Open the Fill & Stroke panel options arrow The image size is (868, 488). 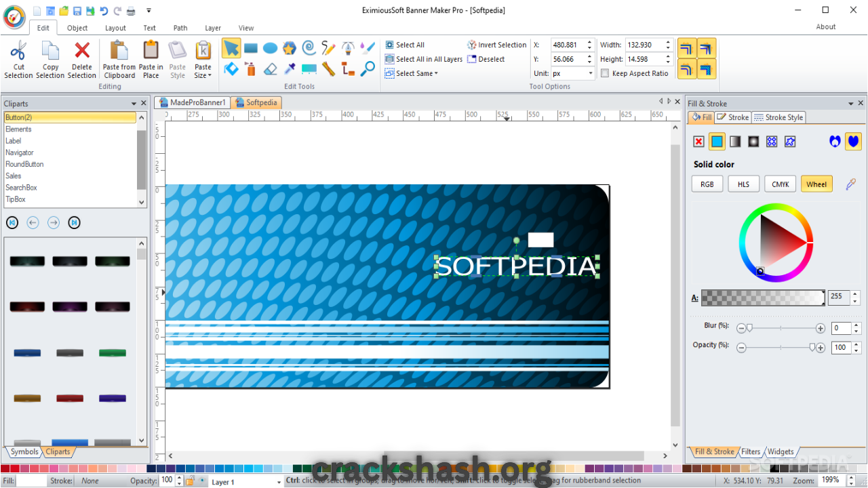(x=851, y=103)
